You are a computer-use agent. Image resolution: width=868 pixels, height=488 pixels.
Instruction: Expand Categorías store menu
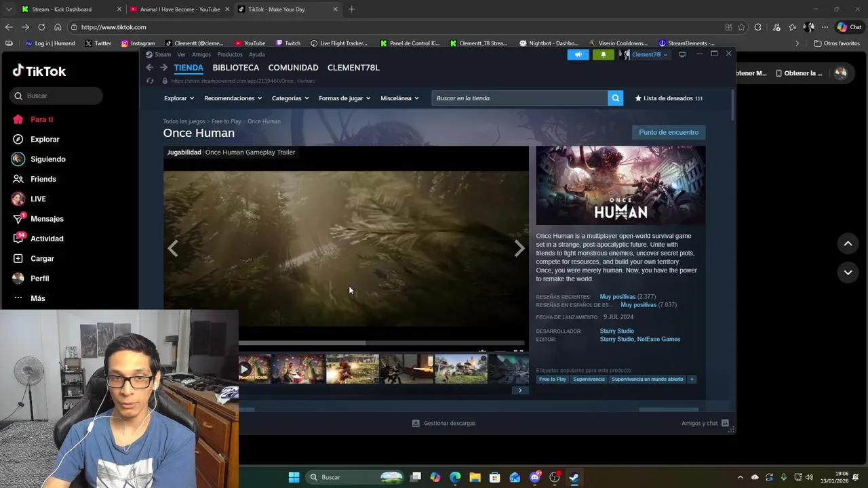pyautogui.click(x=290, y=98)
